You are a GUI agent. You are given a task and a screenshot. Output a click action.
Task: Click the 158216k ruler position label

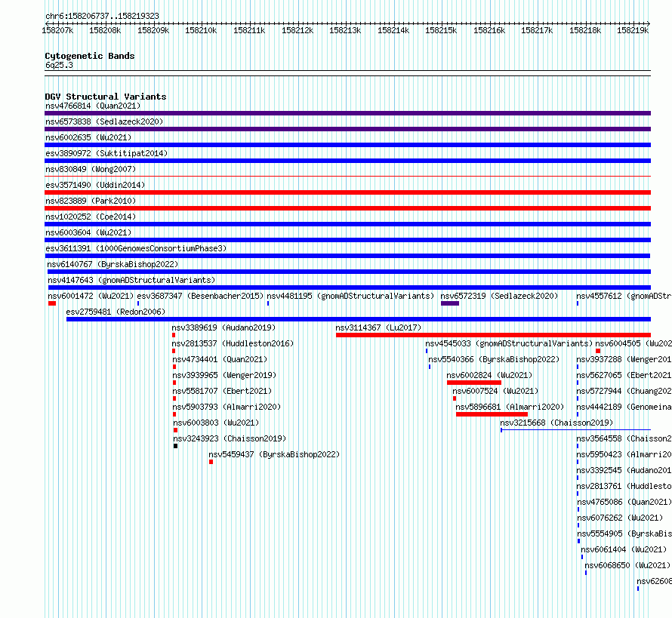tap(489, 30)
